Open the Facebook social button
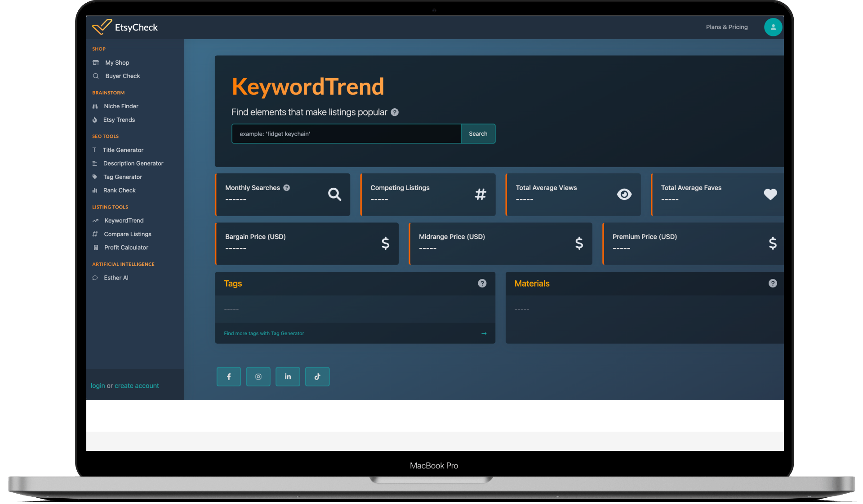The image size is (863, 504). tap(229, 376)
